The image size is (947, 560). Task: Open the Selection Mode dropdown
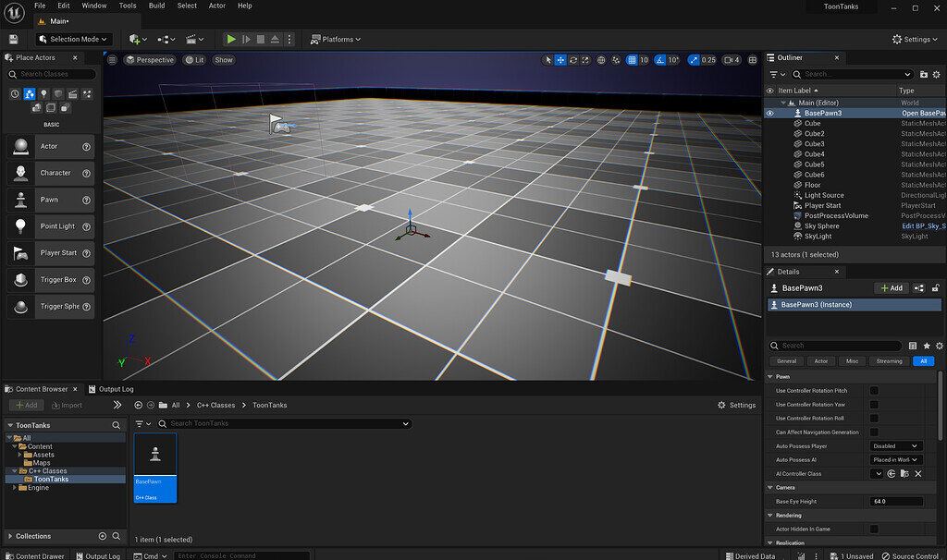point(74,39)
